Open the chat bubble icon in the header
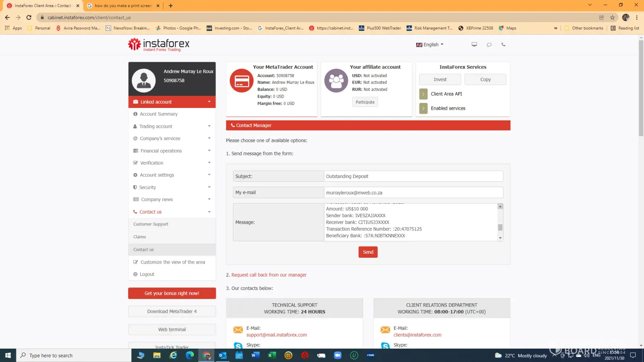 (x=489, y=45)
